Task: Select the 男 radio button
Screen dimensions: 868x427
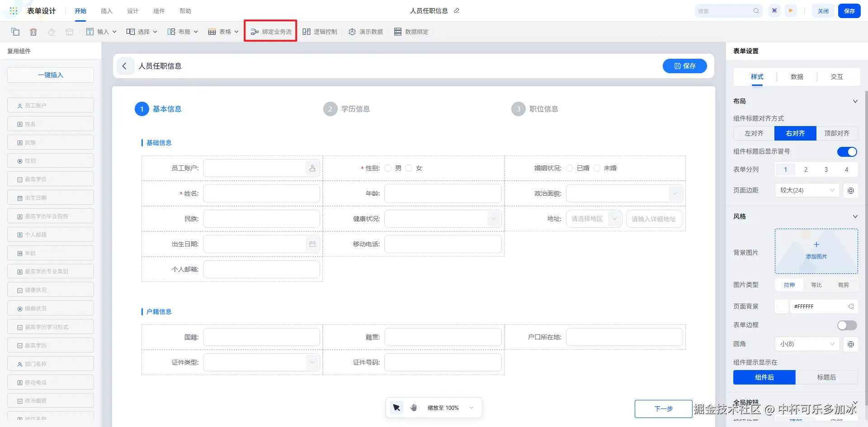Action: point(388,168)
